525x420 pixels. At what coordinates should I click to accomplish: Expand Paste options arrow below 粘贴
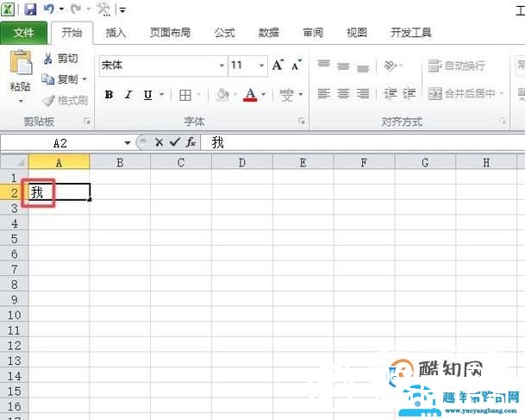pos(21,101)
